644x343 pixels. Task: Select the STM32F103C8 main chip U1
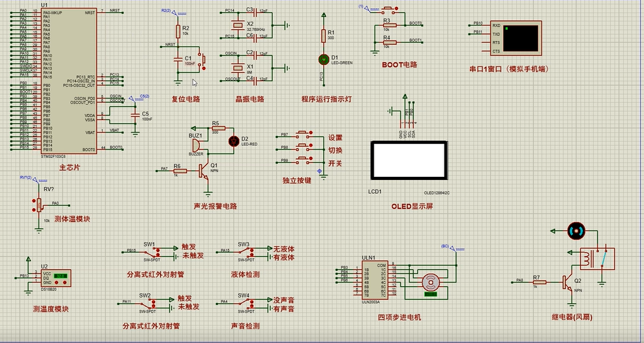69,81
